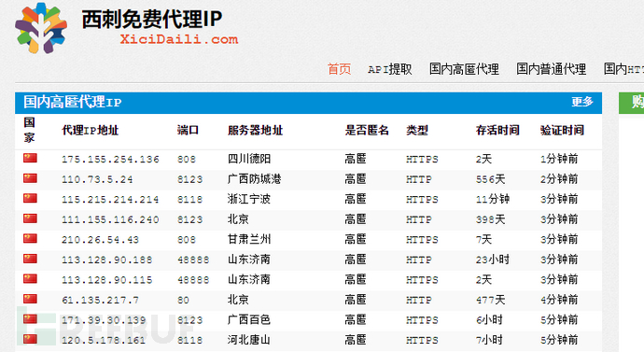This screenshot has height=352, width=644.
Task: Select IP address 210.26.54.43
Action: pyautogui.click(x=100, y=239)
